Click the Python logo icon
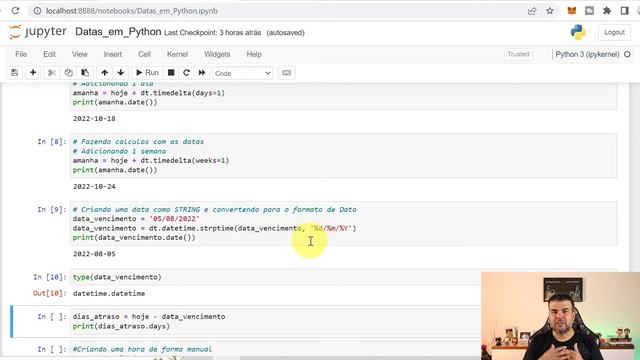Image resolution: width=640 pixels, height=360 pixels. pos(578,32)
